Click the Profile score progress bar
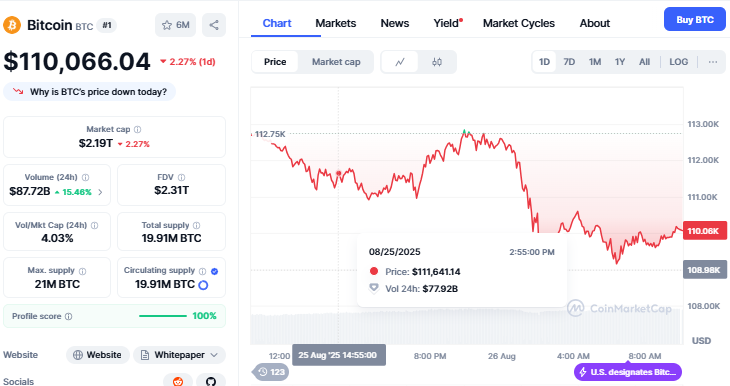Image resolution: width=730 pixels, height=386 pixels. point(163,316)
